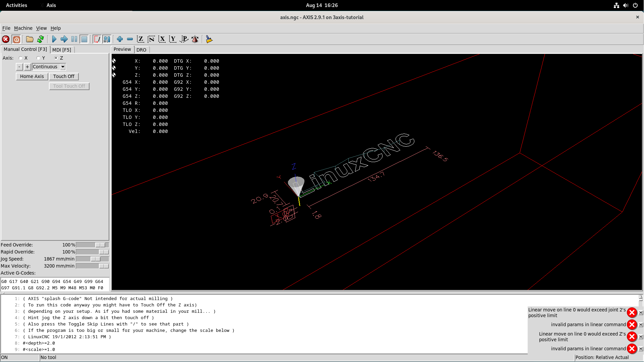
Task: Zoom in with the plus icon
Action: point(120,40)
